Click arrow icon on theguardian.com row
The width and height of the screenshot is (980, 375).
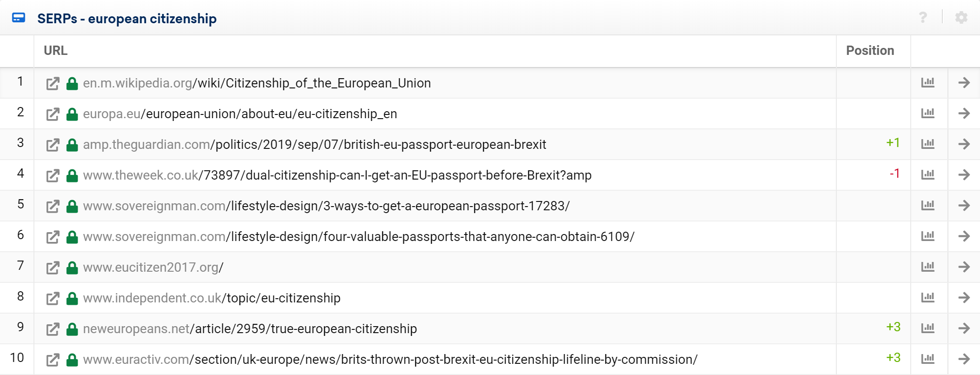click(x=964, y=144)
